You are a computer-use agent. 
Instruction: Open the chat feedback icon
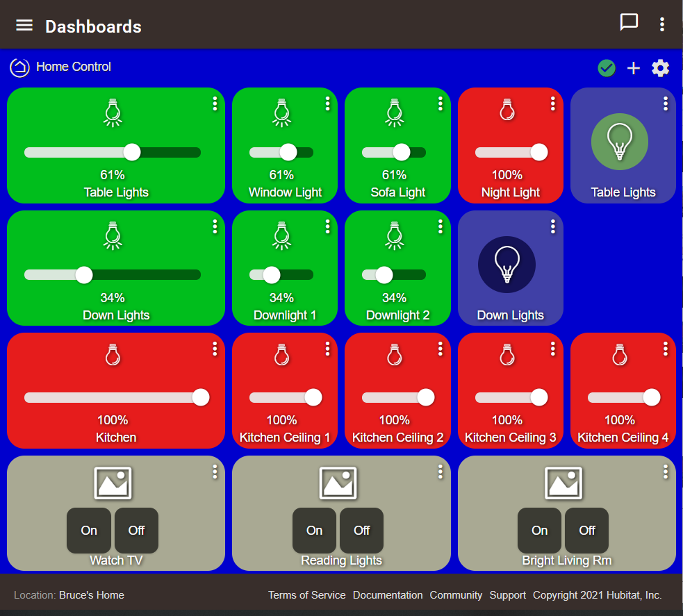tap(629, 22)
